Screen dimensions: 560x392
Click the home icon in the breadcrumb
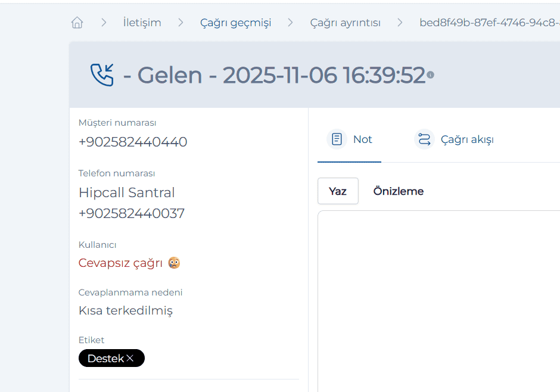(x=77, y=23)
